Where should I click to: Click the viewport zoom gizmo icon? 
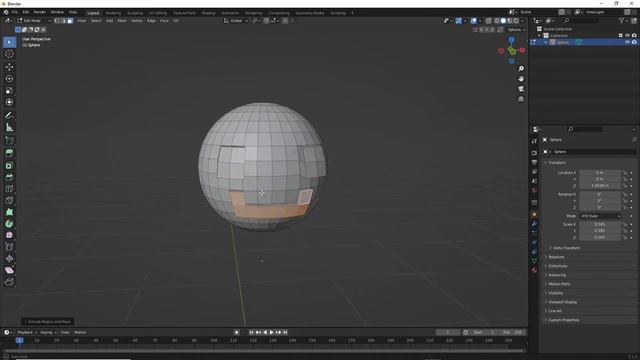coord(521,69)
